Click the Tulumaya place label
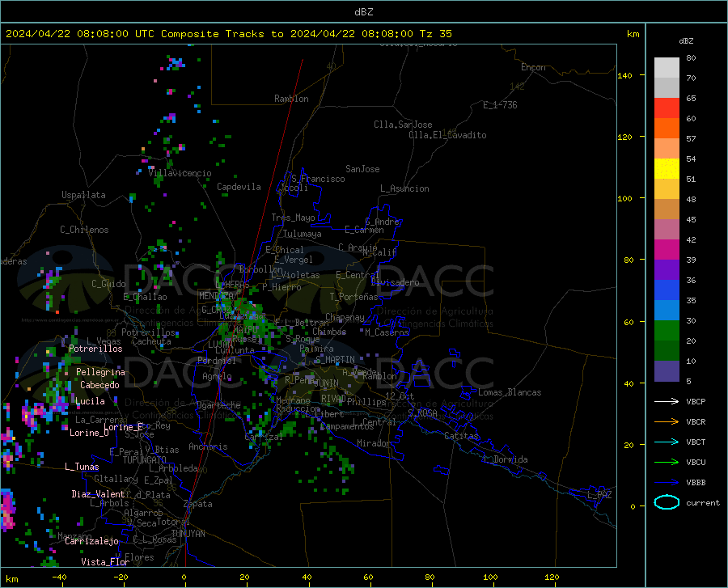728x588 pixels. coord(303,234)
